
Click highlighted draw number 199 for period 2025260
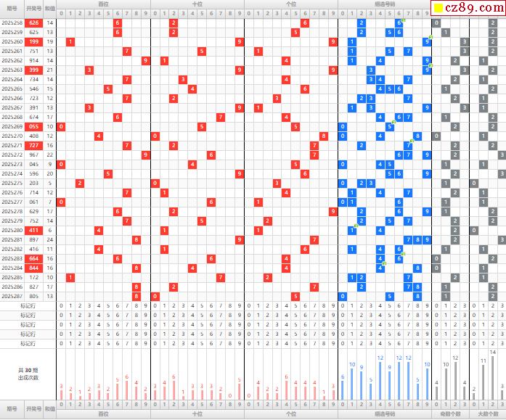pyautogui.click(x=33, y=42)
